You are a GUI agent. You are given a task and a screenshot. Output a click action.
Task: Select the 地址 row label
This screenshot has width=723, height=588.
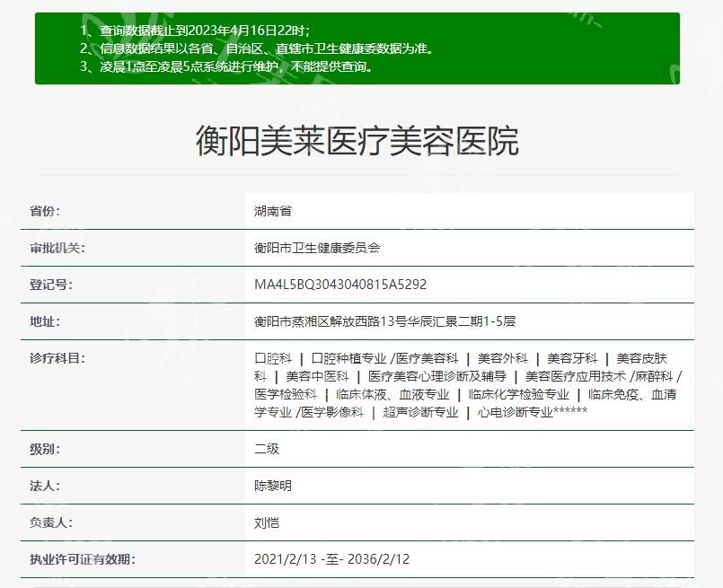[45, 321]
